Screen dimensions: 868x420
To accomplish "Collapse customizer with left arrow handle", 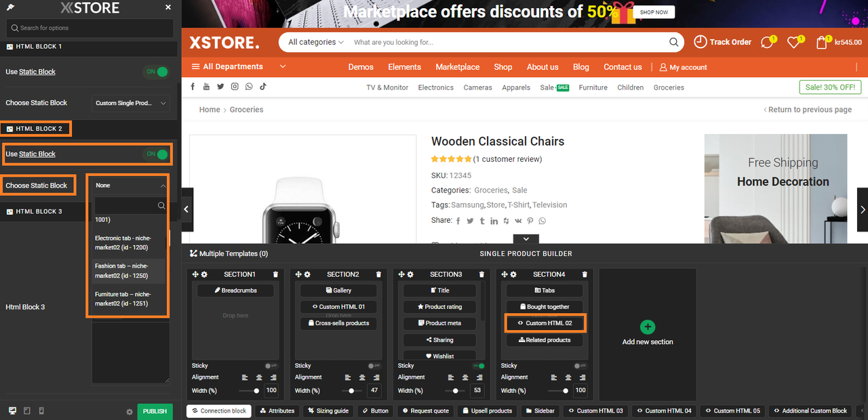I will [186, 209].
